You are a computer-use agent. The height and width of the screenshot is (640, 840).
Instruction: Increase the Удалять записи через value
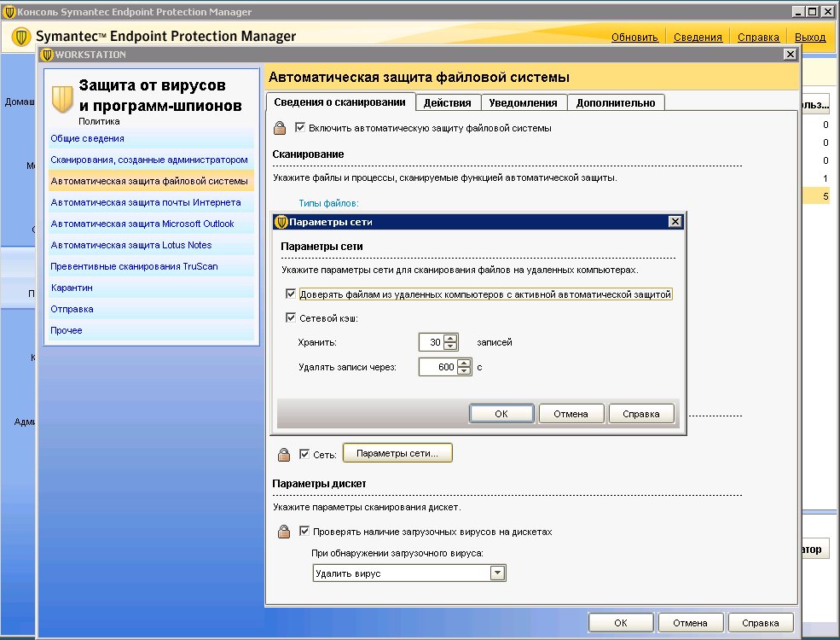pyautogui.click(x=464, y=363)
